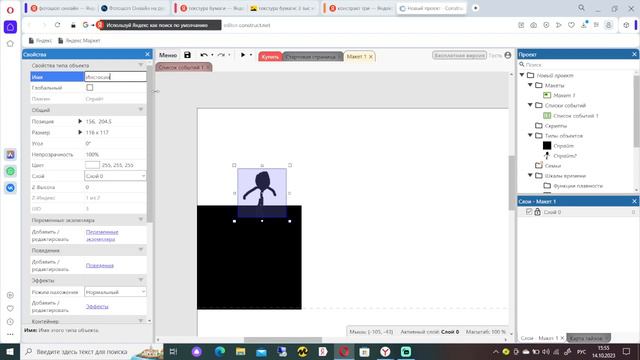The image size is (640, 360).
Task: Click the Undo arrow icon
Action: [x=204, y=55]
